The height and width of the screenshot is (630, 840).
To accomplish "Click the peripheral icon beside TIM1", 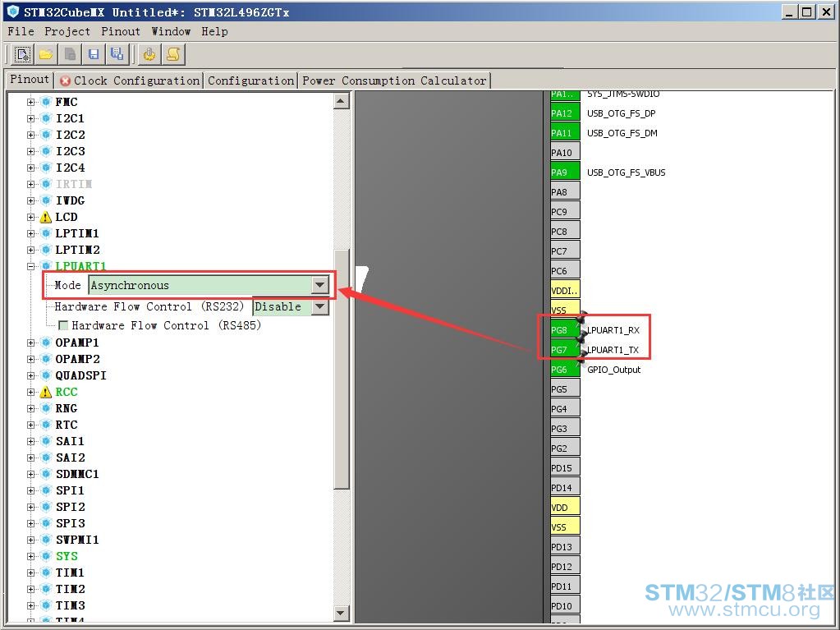I will tap(46, 573).
